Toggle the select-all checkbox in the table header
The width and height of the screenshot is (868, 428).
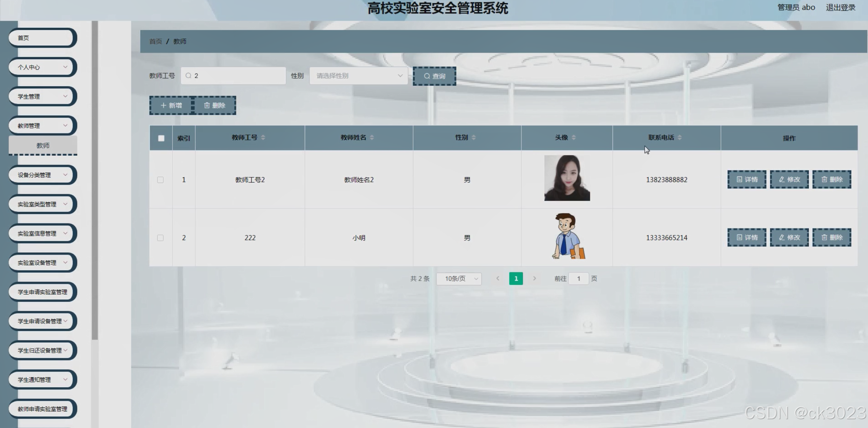point(161,138)
